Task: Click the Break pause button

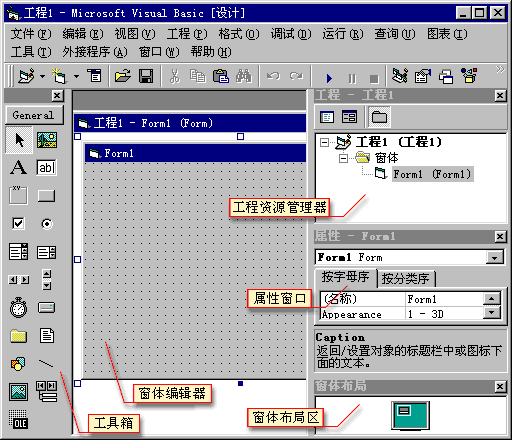Action: (x=352, y=79)
